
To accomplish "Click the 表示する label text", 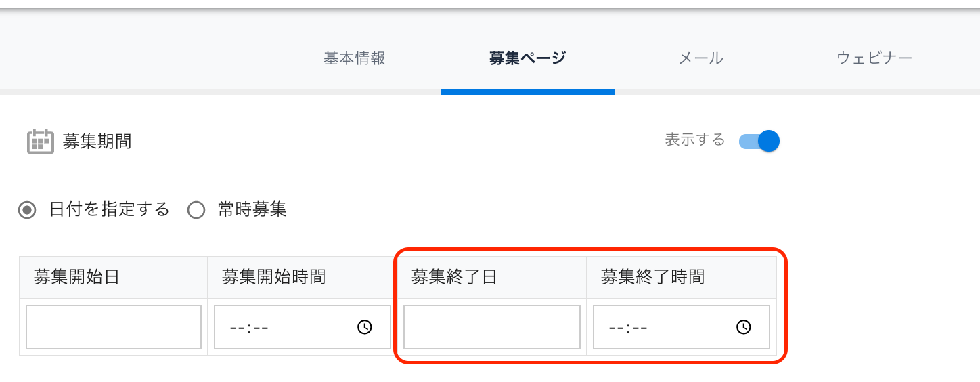I will click(695, 140).
